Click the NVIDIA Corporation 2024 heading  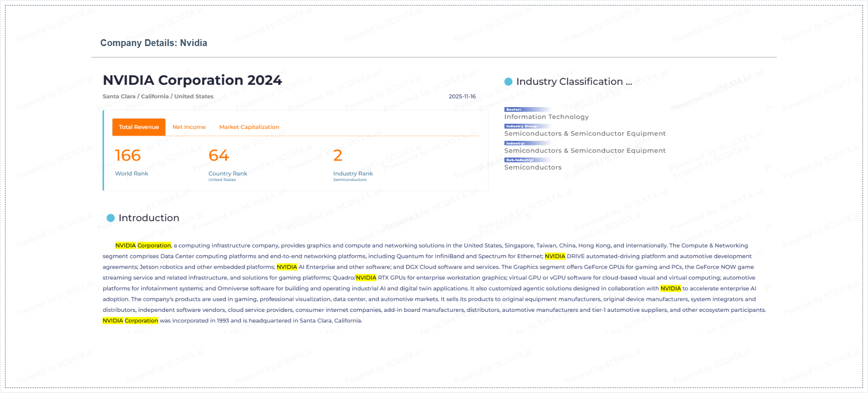click(x=192, y=80)
